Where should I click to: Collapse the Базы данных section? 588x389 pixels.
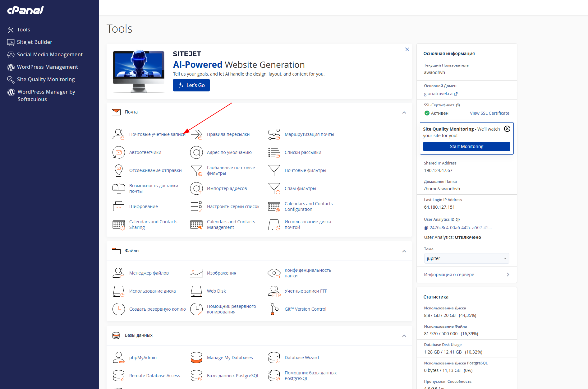(x=404, y=336)
